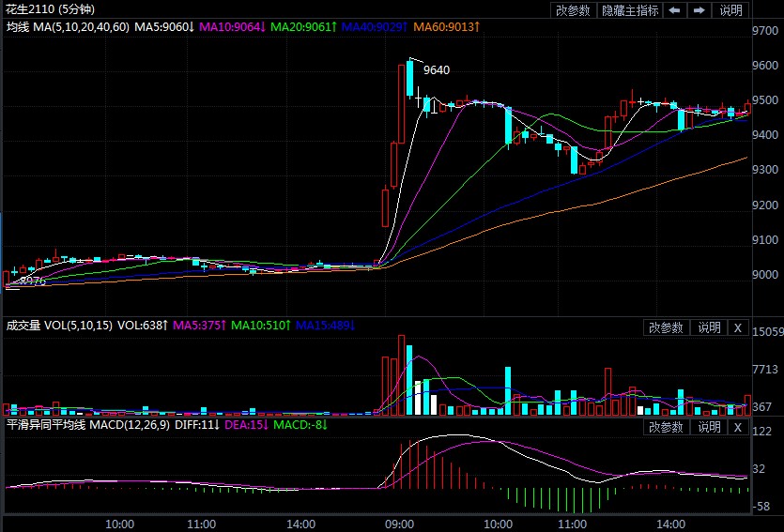
Task: Close the volume panel with X
Action: point(737,327)
